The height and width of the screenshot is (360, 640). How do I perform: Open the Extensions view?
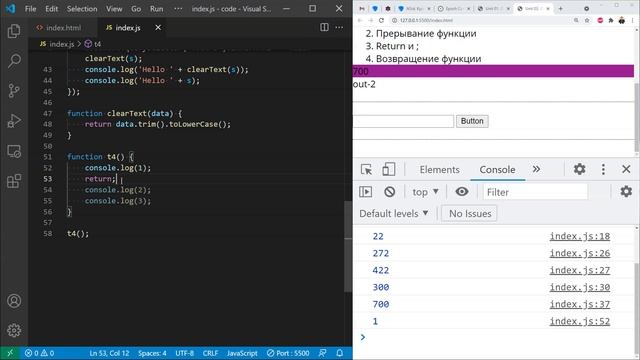14,181
